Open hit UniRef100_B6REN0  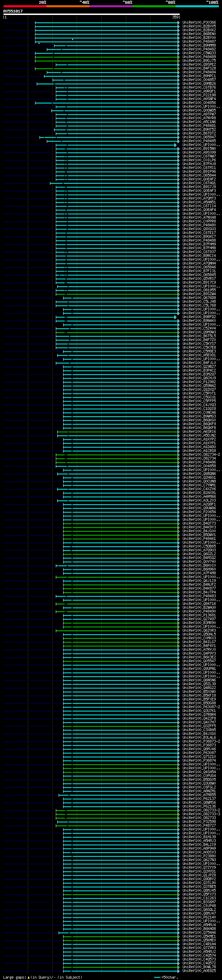coord(199,34)
